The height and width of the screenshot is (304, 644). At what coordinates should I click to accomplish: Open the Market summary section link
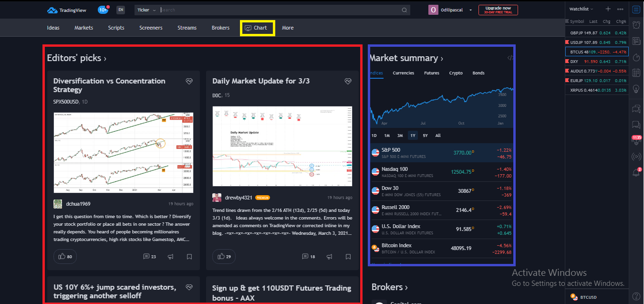(406, 58)
